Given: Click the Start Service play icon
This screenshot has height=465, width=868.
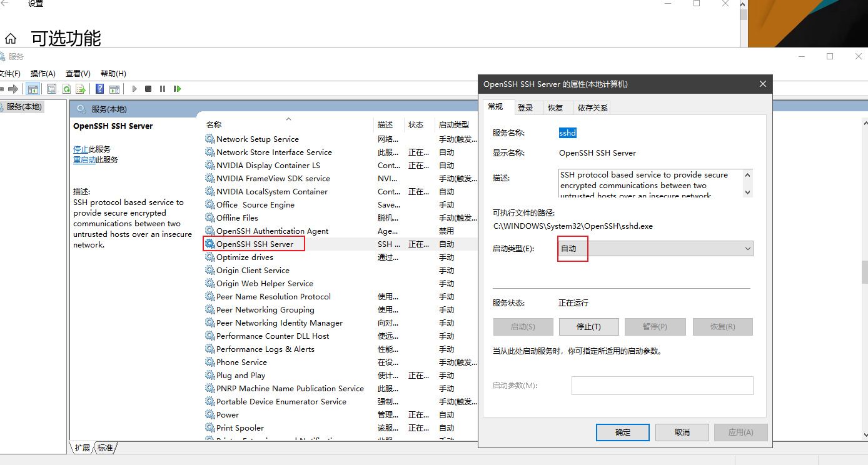Looking at the screenshot, I should pyautogui.click(x=134, y=89).
